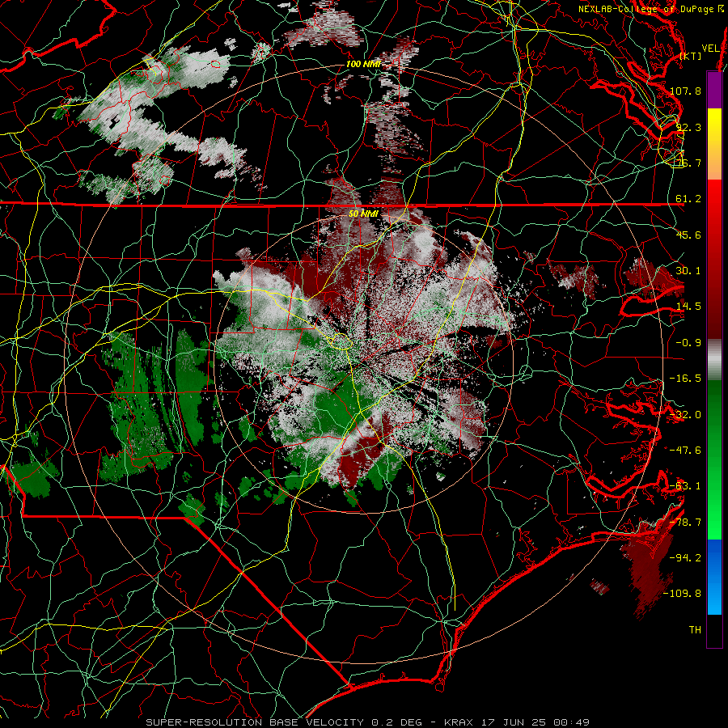The image size is (728, 728).
Task: Click the 50 NMI range ring label
Action: pos(363,214)
